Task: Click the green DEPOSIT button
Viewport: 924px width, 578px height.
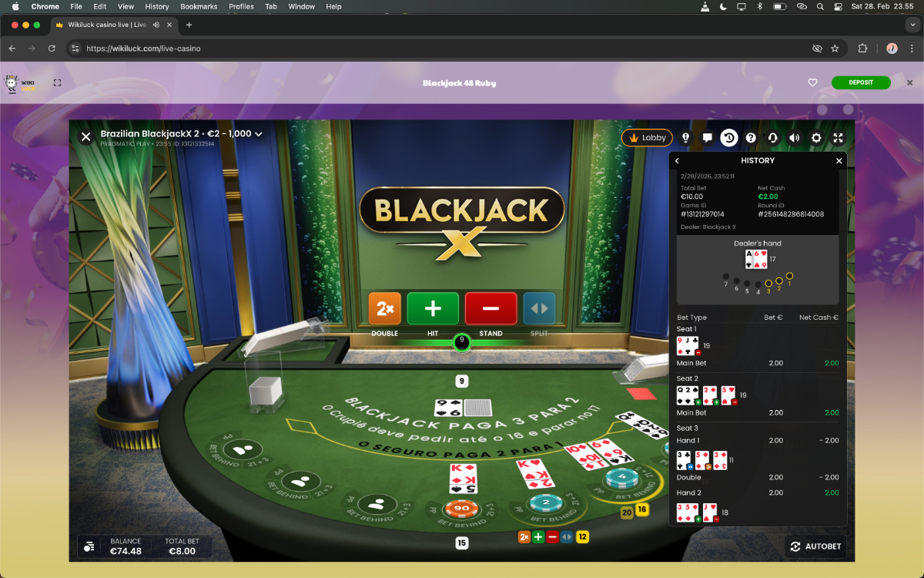Action: [x=860, y=83]
